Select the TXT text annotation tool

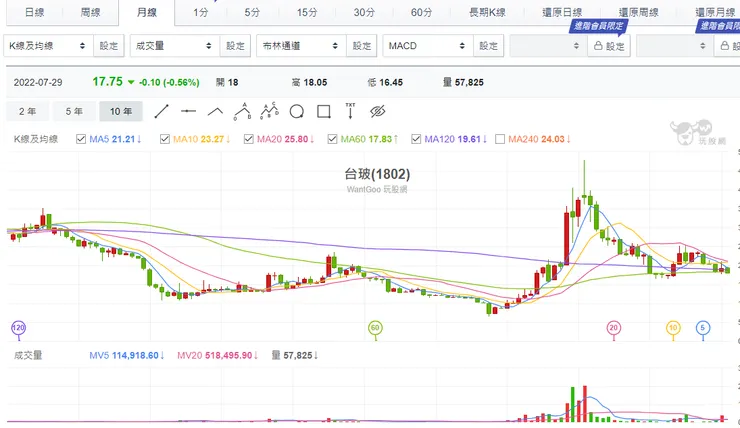tap(350, 111)
